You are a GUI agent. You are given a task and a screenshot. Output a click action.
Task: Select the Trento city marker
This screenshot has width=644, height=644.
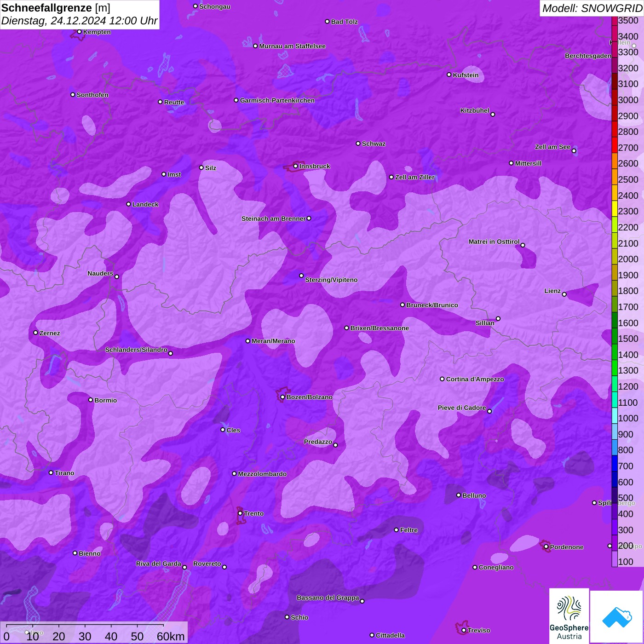240,513
